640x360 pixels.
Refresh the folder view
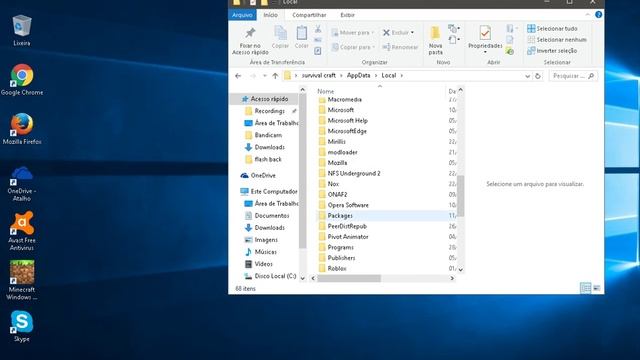tap(538, 76)
